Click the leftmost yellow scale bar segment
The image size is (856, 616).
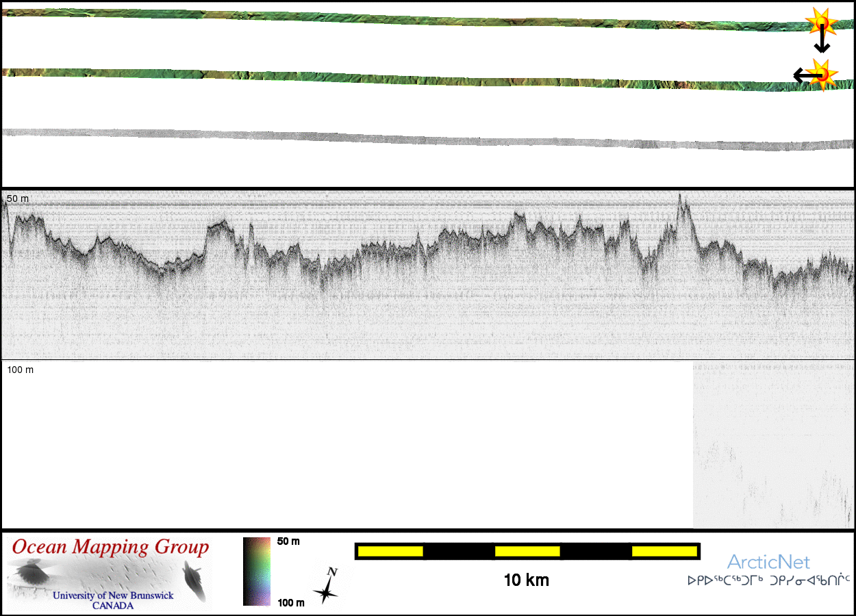[390, 551]
